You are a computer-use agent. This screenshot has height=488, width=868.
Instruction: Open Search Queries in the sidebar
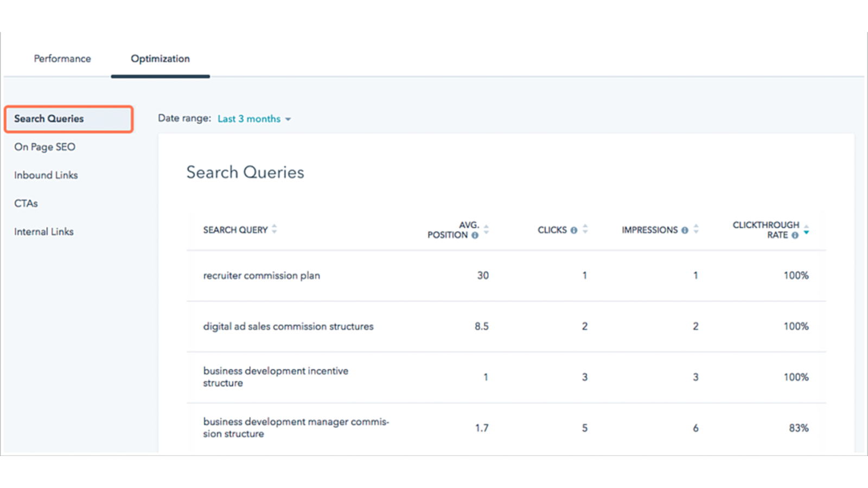coord(69,119)
